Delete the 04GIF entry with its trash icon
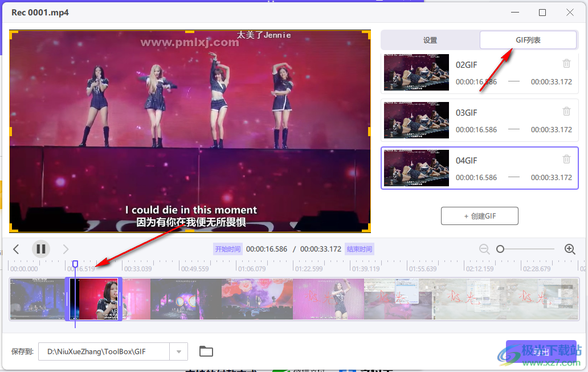Screen dimensions: 588x372 [x=566, y=160]
